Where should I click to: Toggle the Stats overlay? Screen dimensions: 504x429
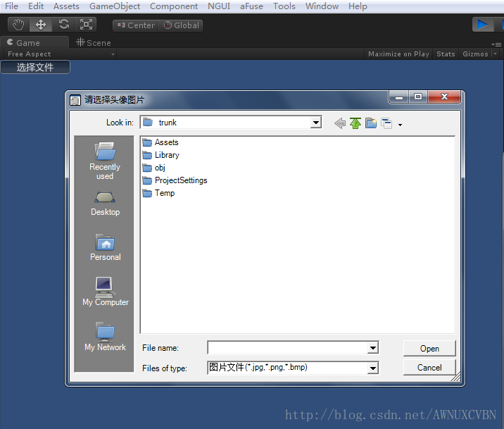click(446, 54)
